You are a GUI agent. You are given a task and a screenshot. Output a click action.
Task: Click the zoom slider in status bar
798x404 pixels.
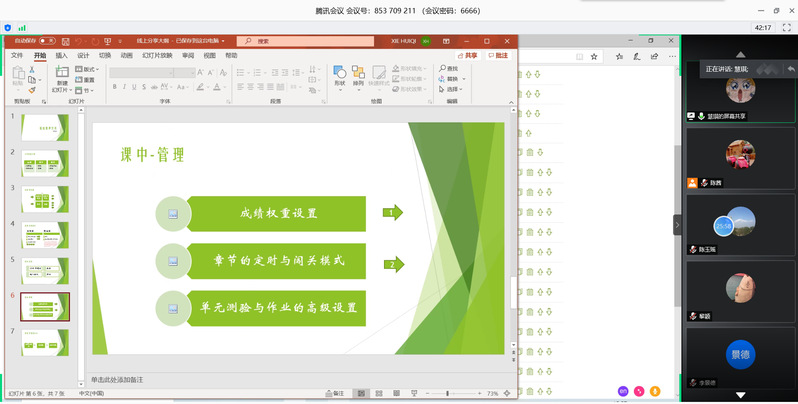447,394
